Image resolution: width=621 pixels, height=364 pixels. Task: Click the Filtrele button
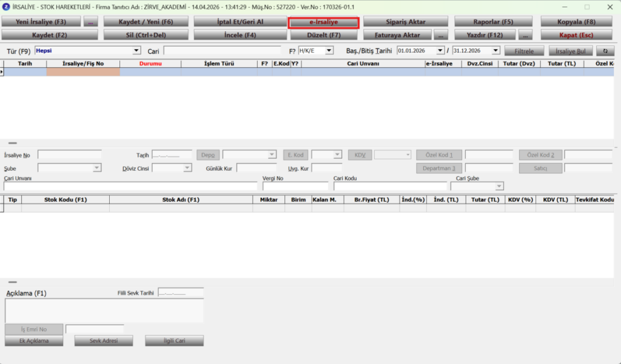tap(524, 51)
